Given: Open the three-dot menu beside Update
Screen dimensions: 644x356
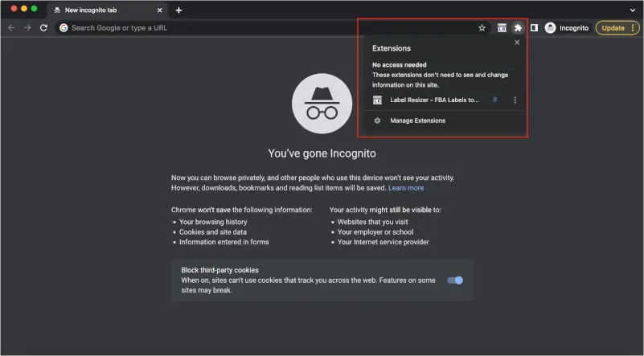Looking at the screenshot, I should pyautogui.click(x=633, y=28).
